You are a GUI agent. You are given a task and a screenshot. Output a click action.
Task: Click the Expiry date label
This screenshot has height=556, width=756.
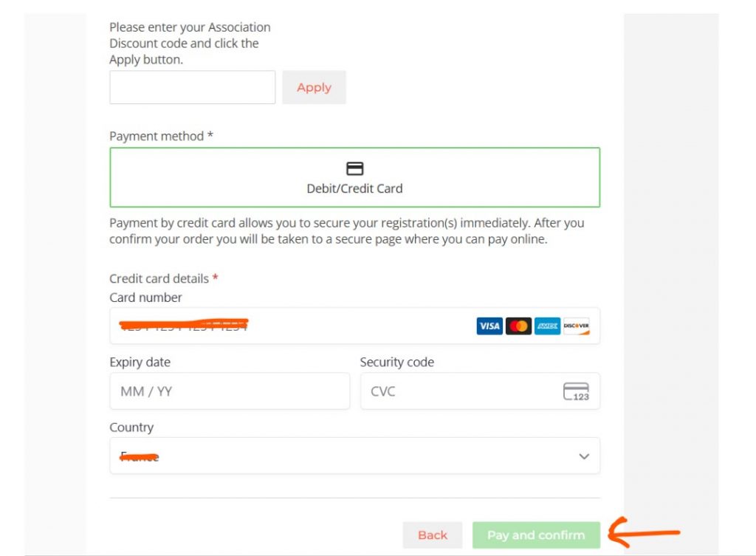pos(140,363)
